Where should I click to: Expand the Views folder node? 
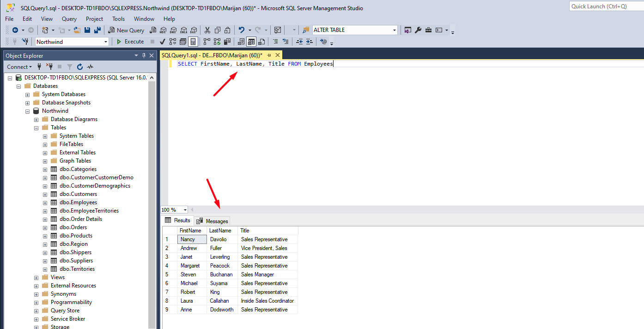(36, 277)
